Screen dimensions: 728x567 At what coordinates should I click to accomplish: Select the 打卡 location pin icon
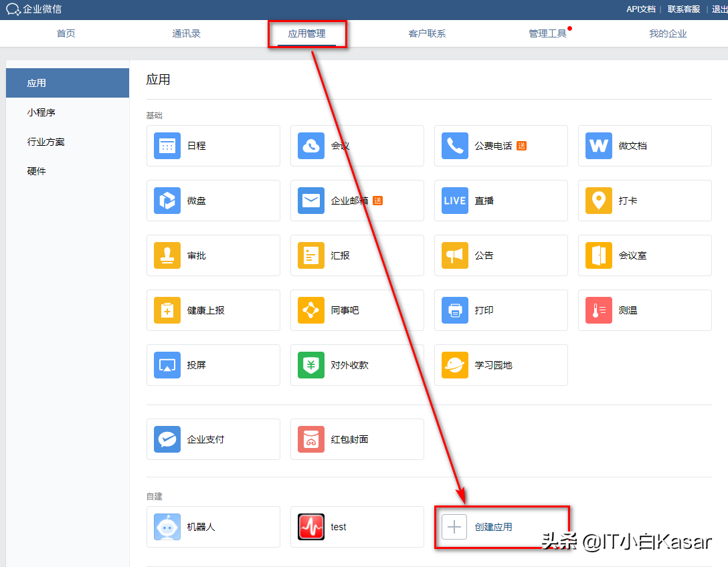tap(599, 201)
